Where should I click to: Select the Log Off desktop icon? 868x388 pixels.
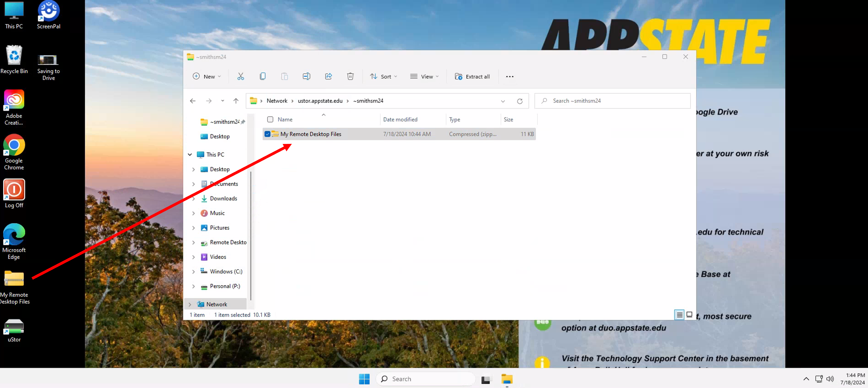point(14,194)
